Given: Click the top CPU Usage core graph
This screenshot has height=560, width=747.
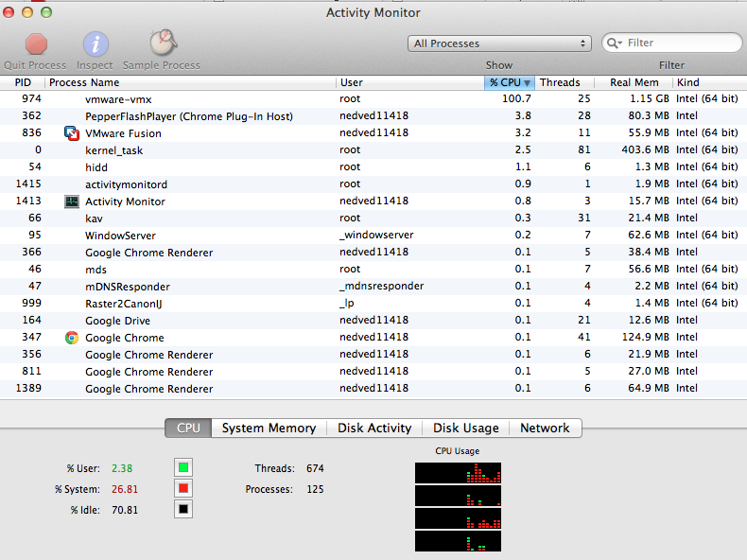Looking at the screenshot, I should click(x=458, y=473).
